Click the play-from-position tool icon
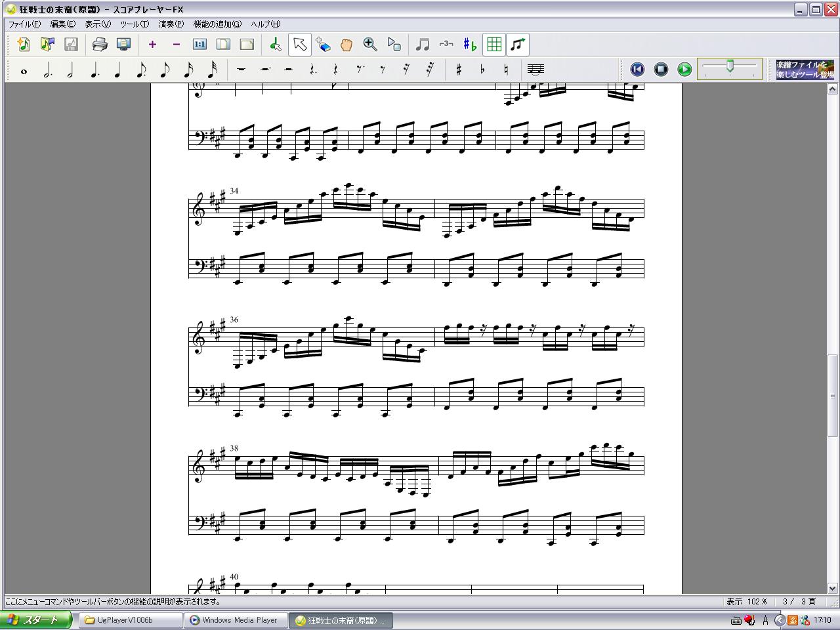This screenshot has width=840, height=630. 394,45
